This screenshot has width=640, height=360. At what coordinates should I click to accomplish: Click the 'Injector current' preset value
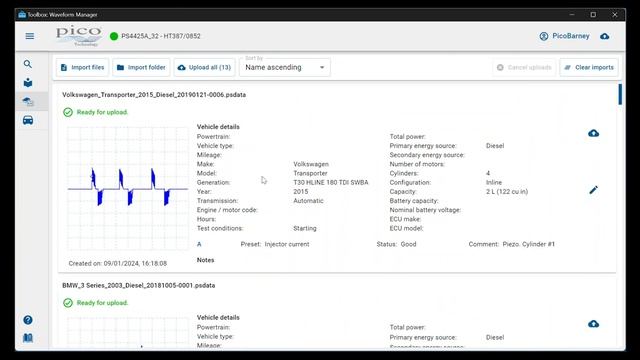click(x=287, y=244)
